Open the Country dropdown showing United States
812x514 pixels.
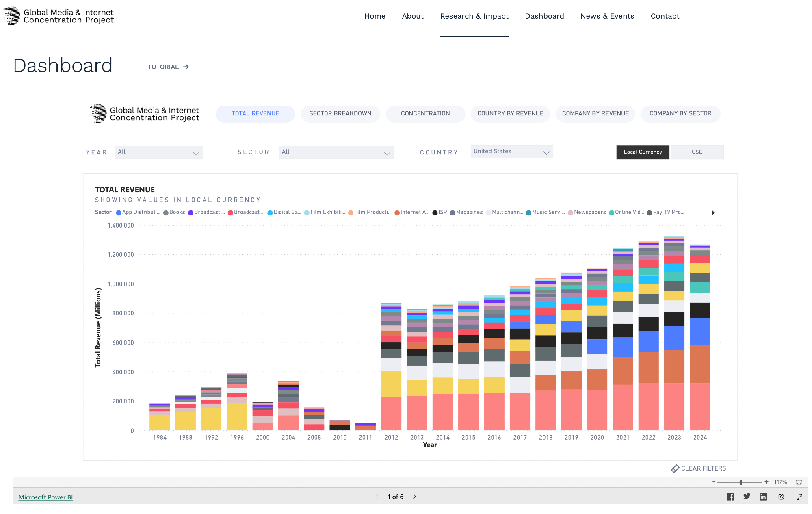coord(511,152)
